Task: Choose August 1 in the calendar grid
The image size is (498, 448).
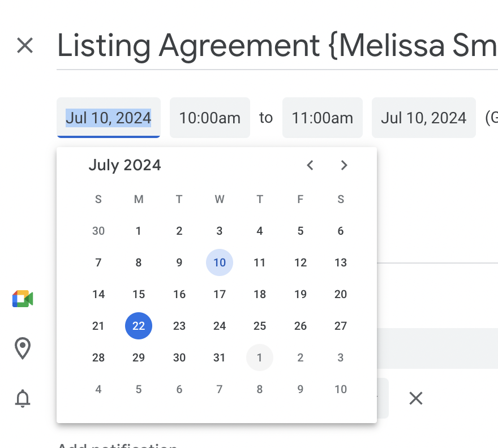Action: pos(260,357)
